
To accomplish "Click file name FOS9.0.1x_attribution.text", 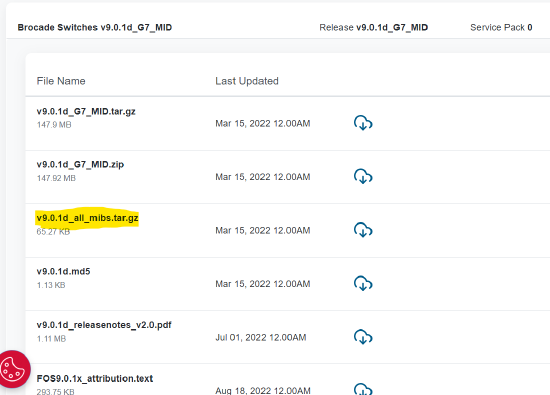I will click(x=95, y=379).
